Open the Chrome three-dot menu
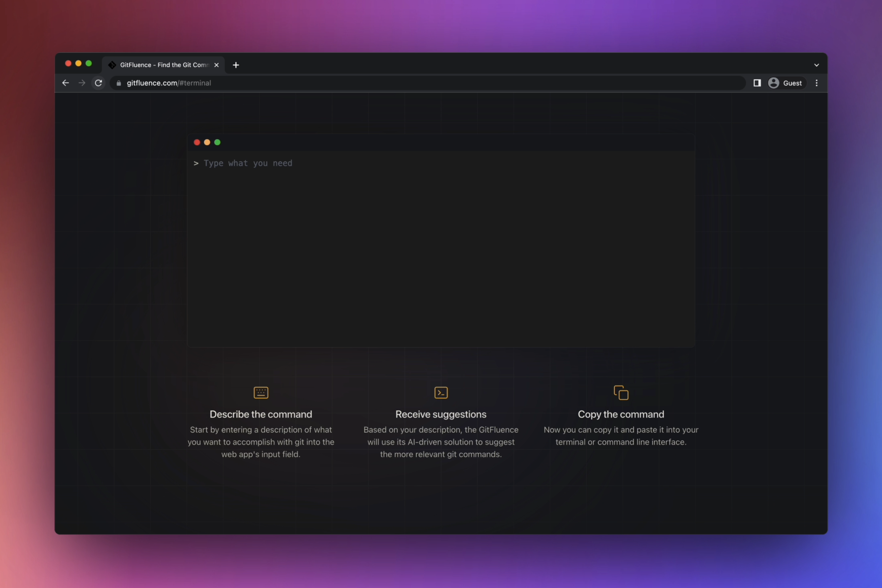This screenshot has height=588, width=882. tap(816, 83)
